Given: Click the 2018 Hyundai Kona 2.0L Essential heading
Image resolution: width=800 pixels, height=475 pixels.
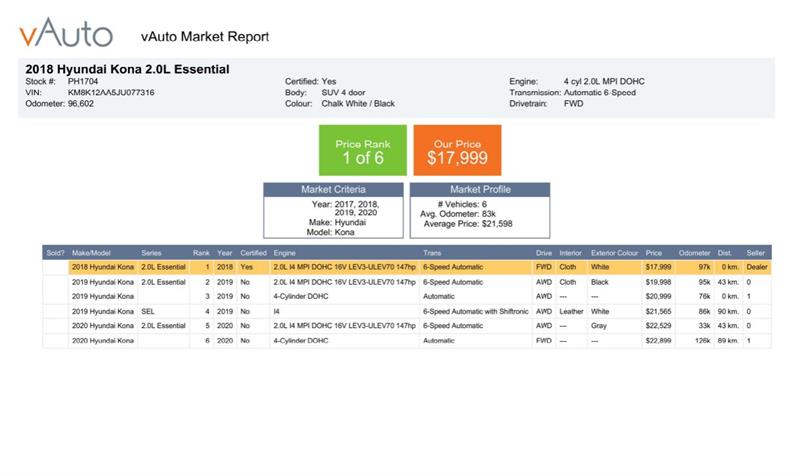Looking at the screenshot, I should point(128,69).
